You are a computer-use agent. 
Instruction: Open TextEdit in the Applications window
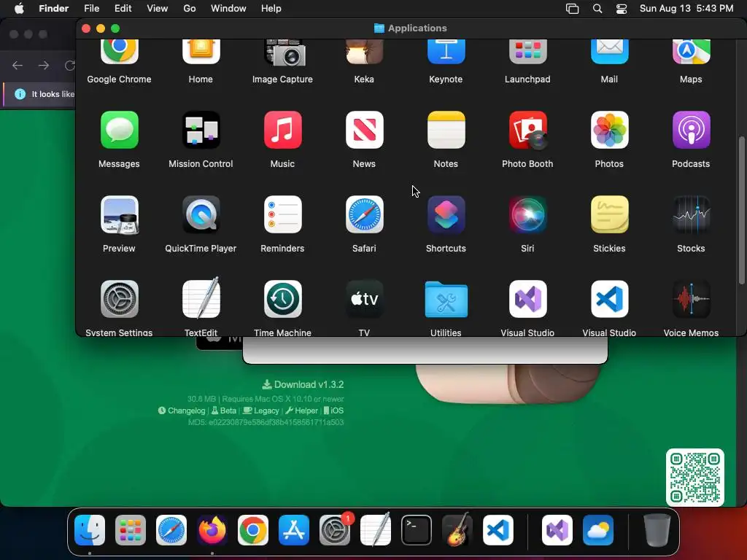201,298
